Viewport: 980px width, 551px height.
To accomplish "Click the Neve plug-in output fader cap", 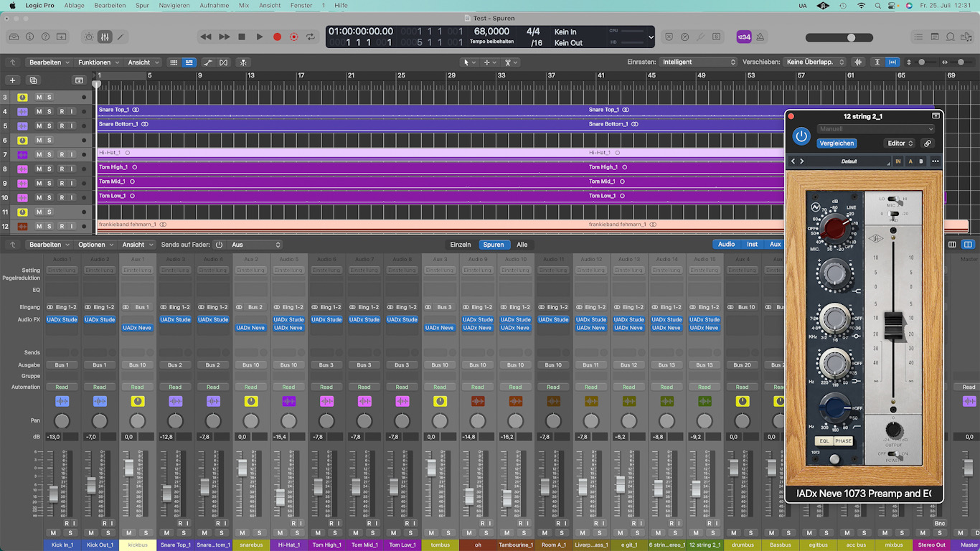I will 893,327.
